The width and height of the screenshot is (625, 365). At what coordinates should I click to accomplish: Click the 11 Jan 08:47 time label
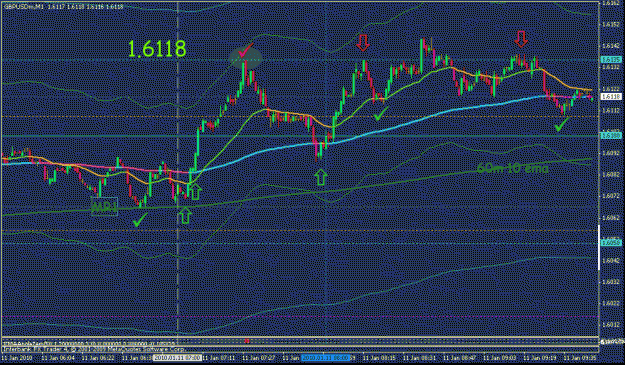pos(460,358)
